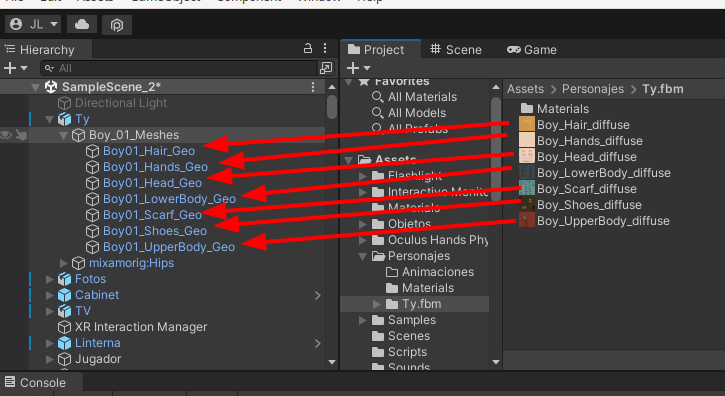Open the JL account dropdown
Image resolution: width=725 pixels, height=396 pixels.
coord(33,24)
